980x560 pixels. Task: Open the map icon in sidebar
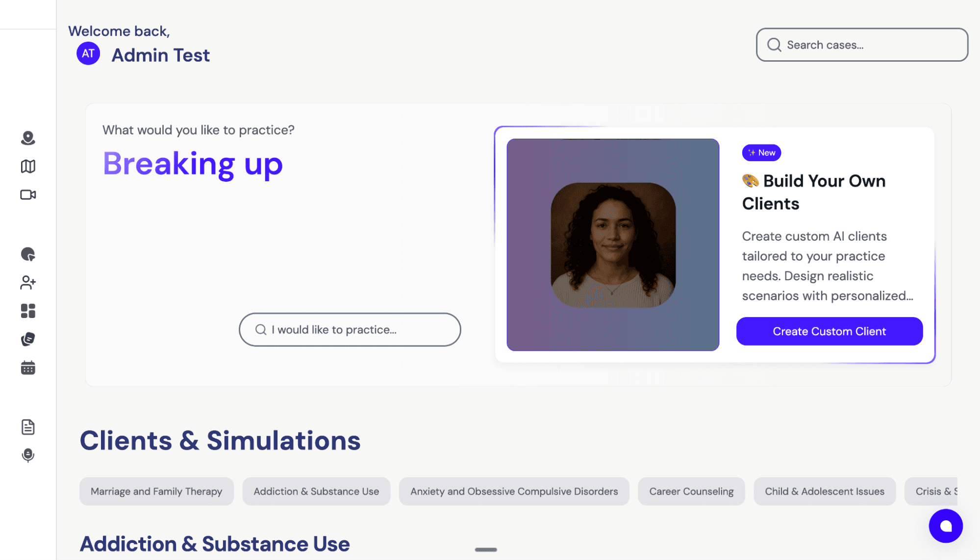tap(28, 167)
